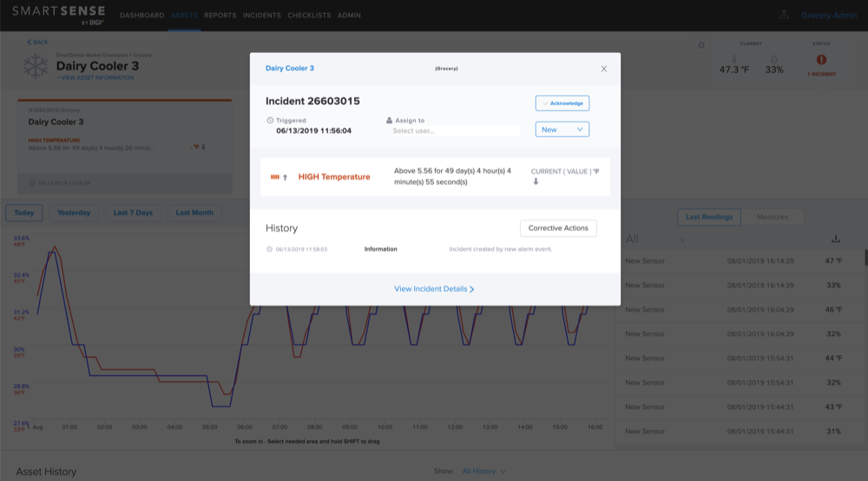The width and height of the screenshot is (868, 481).
Task: Click the SmartSense by Digi logo
Action: 59,15
